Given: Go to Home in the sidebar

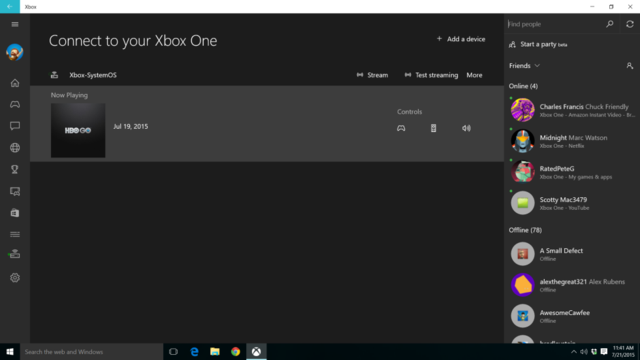Looking at the screenshot, I should (15, 83).
